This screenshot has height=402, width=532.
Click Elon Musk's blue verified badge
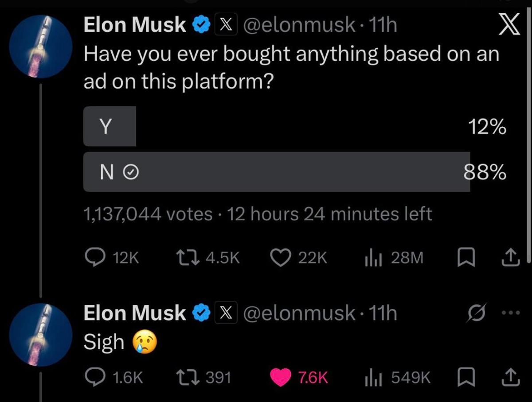pyautogui.click(x=202, y=24)
